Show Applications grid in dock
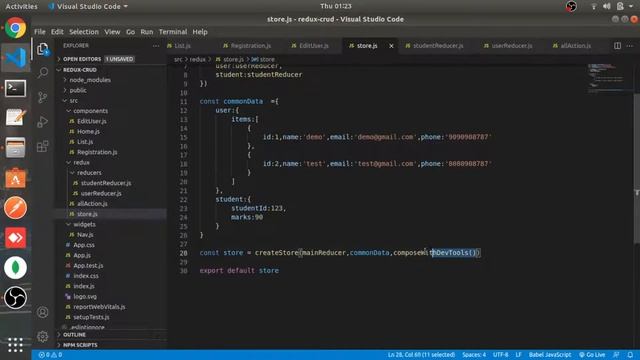 tap(16, 345)
